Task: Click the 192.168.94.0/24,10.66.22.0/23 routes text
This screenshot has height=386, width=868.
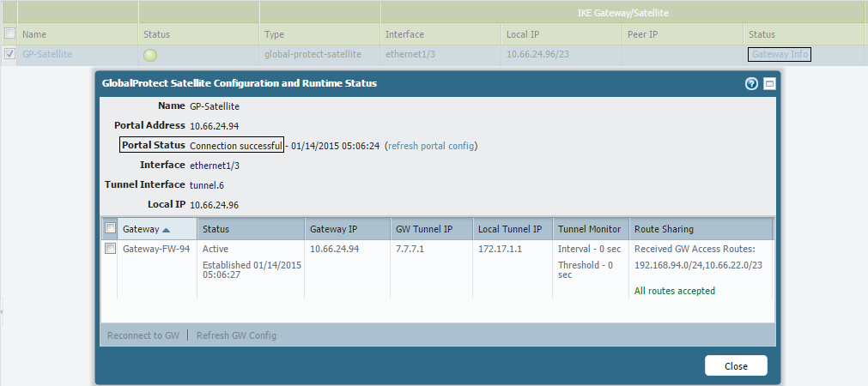Action: click(x=698, y=265)
